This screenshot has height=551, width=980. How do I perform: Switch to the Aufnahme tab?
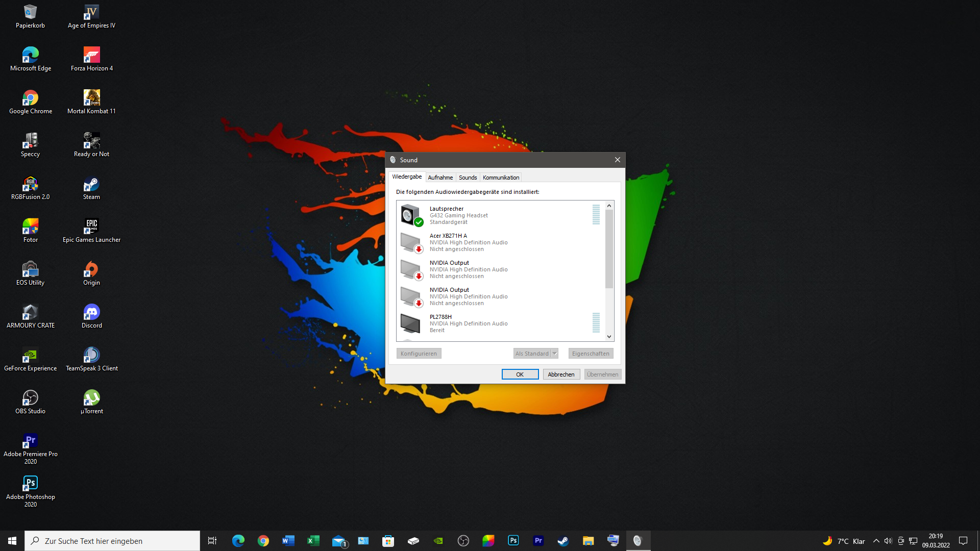coord(440,178)
